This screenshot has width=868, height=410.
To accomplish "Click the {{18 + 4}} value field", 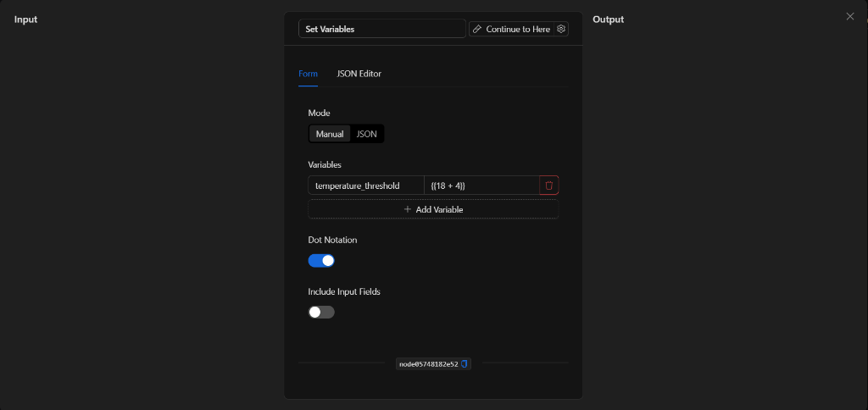I will tap(481, 186).
